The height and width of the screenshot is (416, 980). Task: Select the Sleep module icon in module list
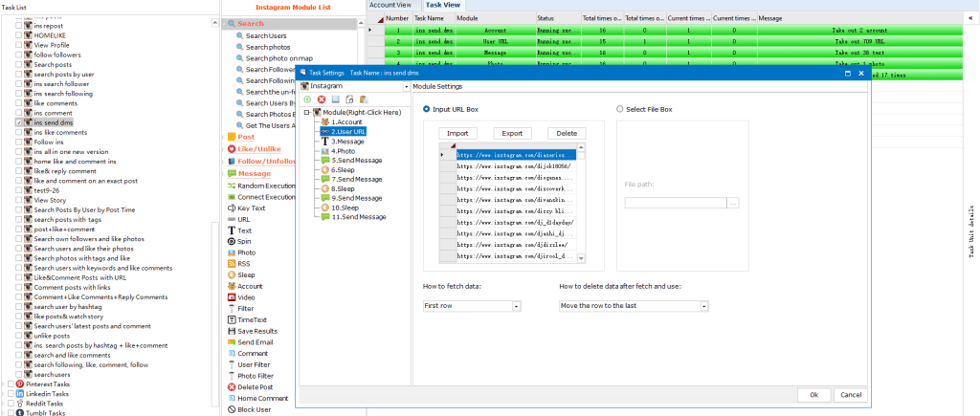coord(231,274)
